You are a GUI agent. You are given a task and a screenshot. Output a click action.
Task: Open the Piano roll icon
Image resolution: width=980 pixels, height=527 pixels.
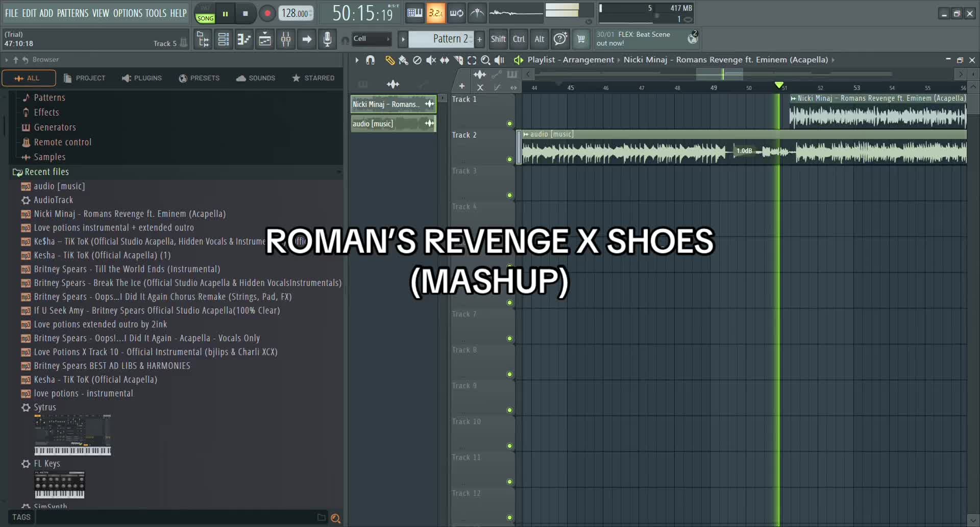[244, 39]
